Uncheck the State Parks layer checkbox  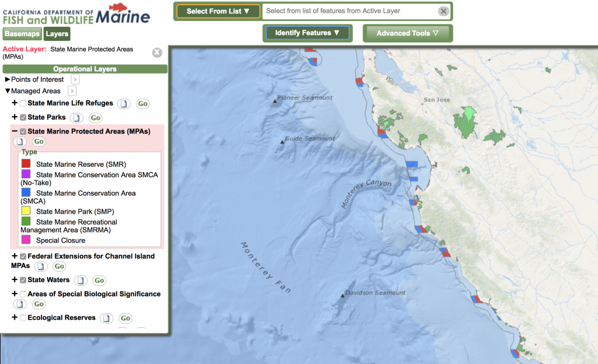[x=23, y=117]
